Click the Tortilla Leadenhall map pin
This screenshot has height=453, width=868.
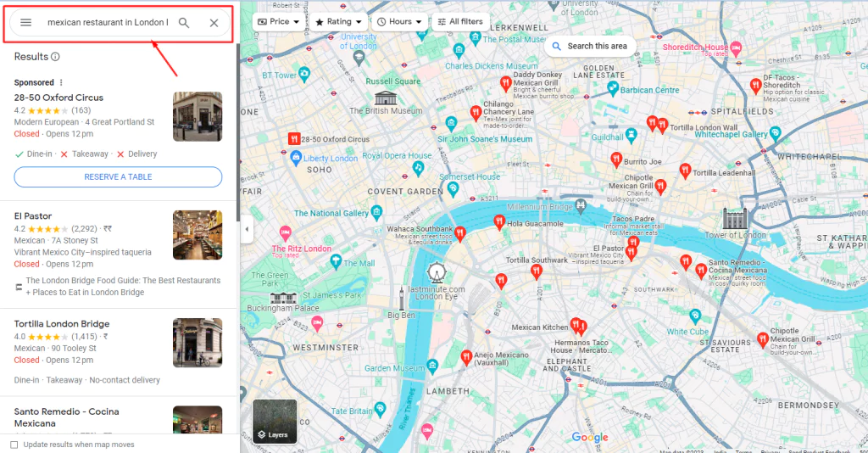pyautogui.click(x=685, y=171)
